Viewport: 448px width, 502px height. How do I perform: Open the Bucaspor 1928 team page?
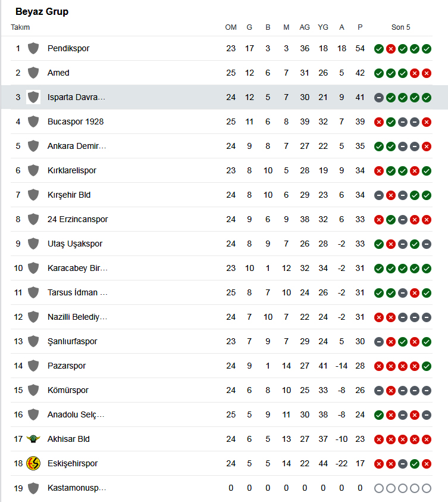tap(76, 121)
